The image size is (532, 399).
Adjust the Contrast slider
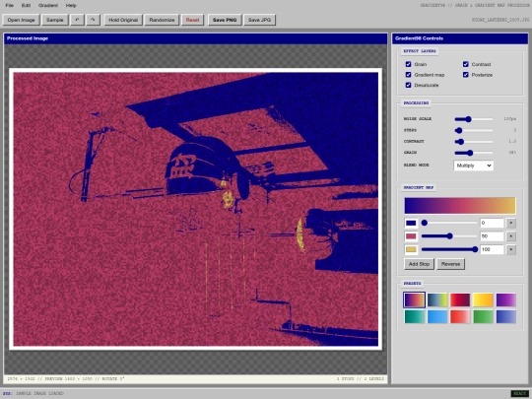coord(474,142)
